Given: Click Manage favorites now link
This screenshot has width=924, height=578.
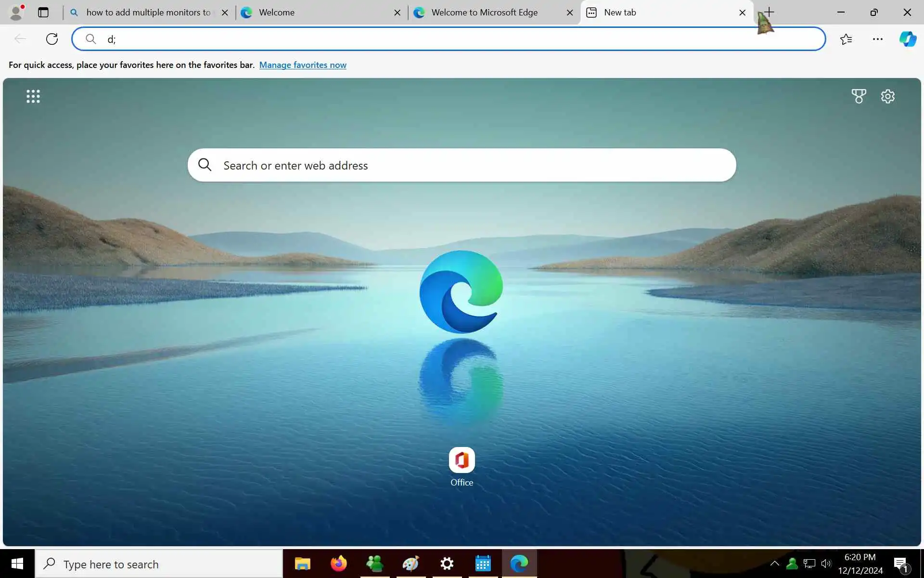Looking at the screenshot, I should click(x=303, y=65).
